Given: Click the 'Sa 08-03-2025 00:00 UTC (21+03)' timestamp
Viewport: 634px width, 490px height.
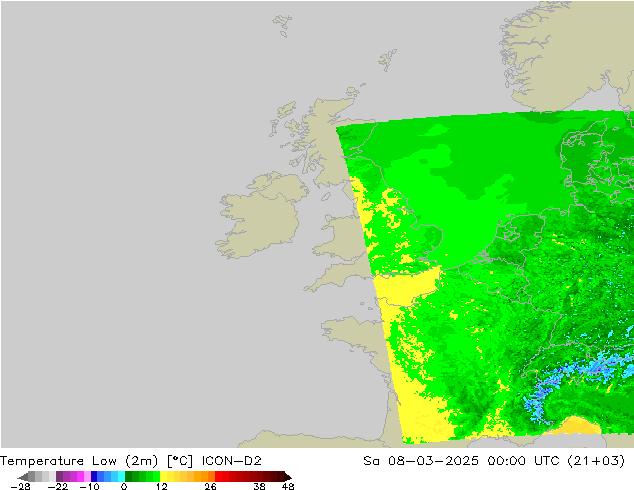Looking at the screenshot, I should (494, 461).
